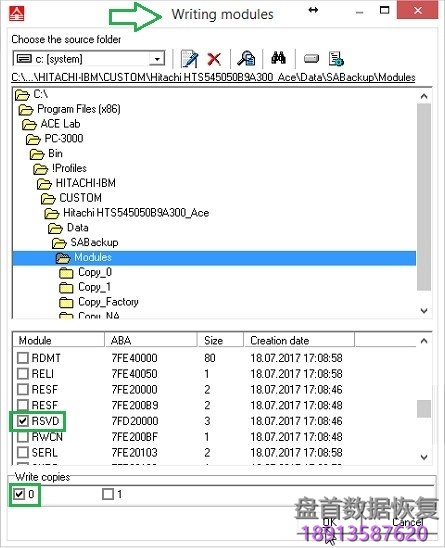This screenshot has height=548, width=445.
Task: Click creation date of RWCN row
Action: 296,437
